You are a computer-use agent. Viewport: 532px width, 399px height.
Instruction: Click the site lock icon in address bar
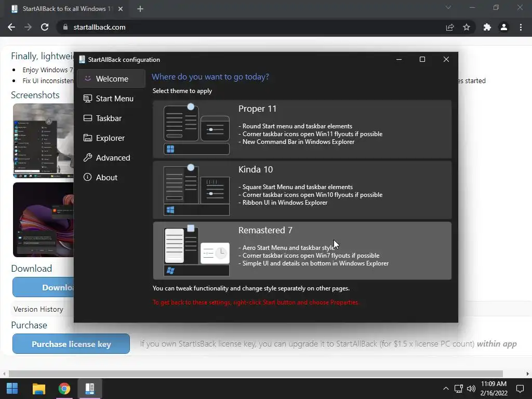coord(65,27)
